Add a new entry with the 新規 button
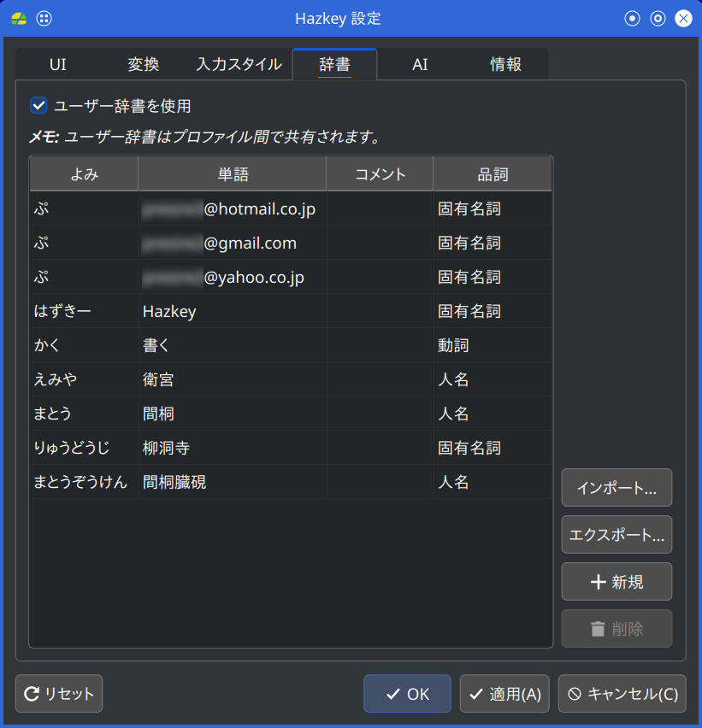The height and width of the screenshot is (728, 702). (616, 581)
